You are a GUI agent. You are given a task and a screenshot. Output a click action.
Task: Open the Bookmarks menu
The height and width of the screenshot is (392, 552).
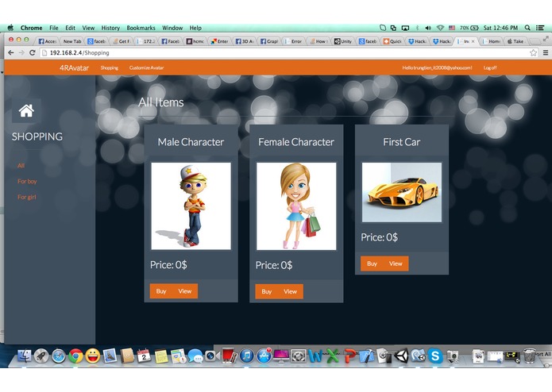click(141, 28)
